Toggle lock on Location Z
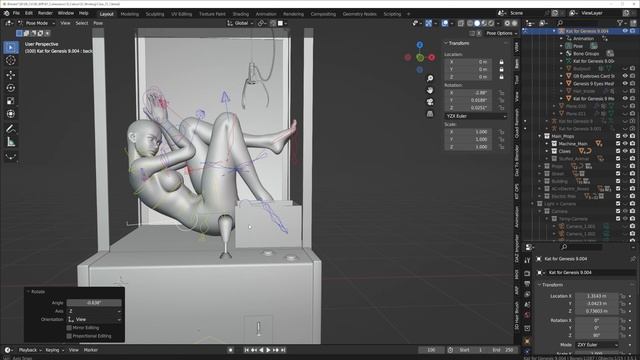The height and width of the screenshot is (360, 640). coord(501,77)
